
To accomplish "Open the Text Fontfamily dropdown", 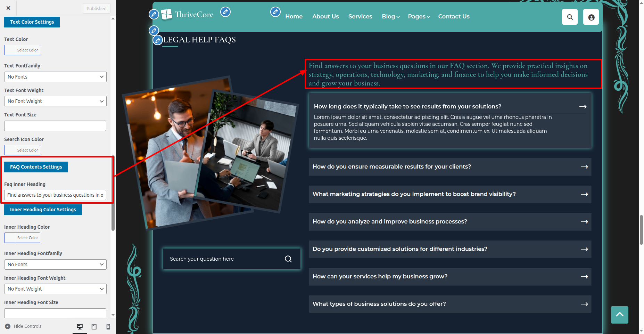I will point(55,77).
